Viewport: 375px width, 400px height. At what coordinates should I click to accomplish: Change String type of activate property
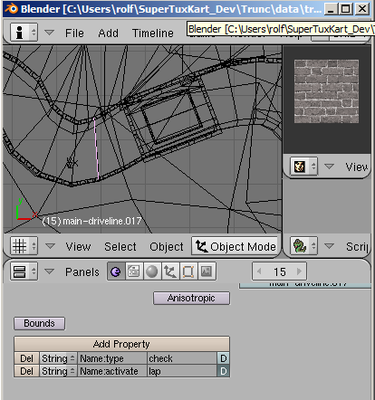[x=58, y=371]
